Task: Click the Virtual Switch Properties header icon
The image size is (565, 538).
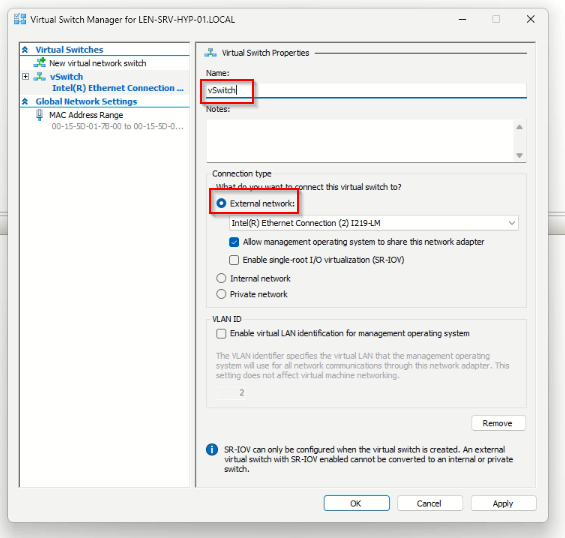Action: (x=210, y=53)
